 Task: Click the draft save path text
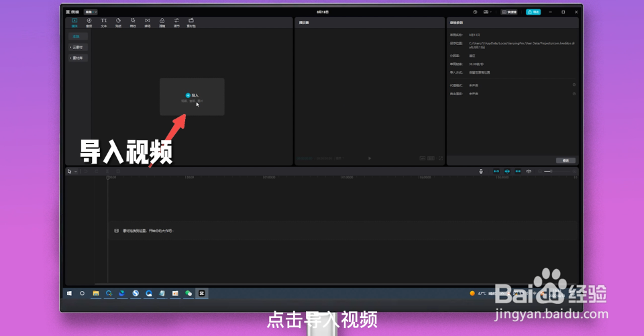coord(522,45)
